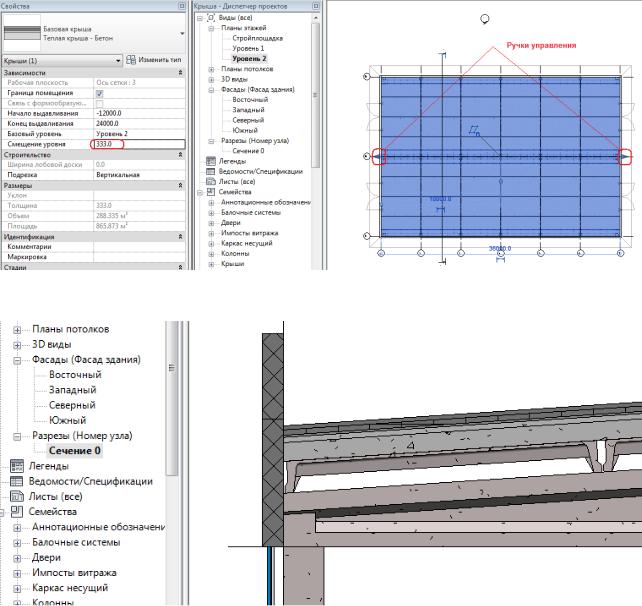Click the Комментарии value field
This screenshot has width=642, height=606.
(x=139, y=246)
